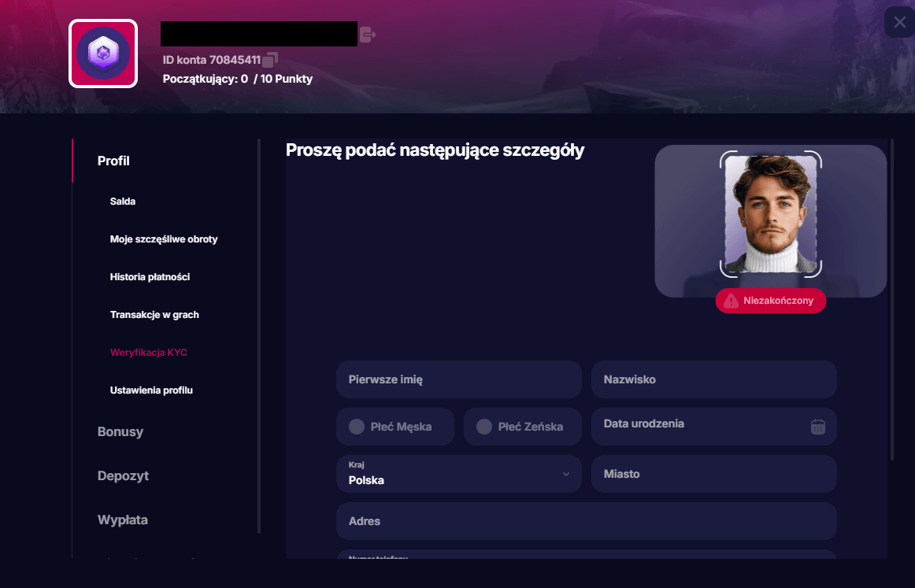Click the Pierwsze imię input field
The width and height of the screenshot is (915, 588).
pyautogui.click(x=459, y=379)
